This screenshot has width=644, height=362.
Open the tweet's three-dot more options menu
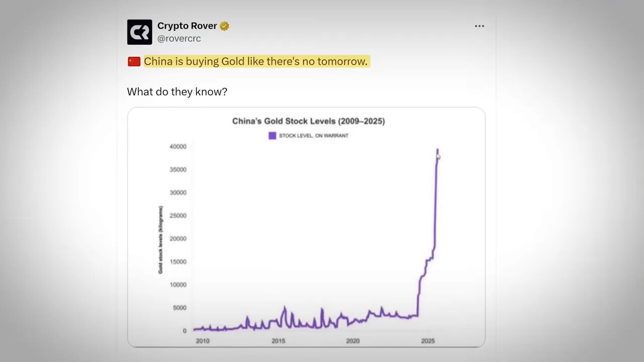[x=479, y=26]
